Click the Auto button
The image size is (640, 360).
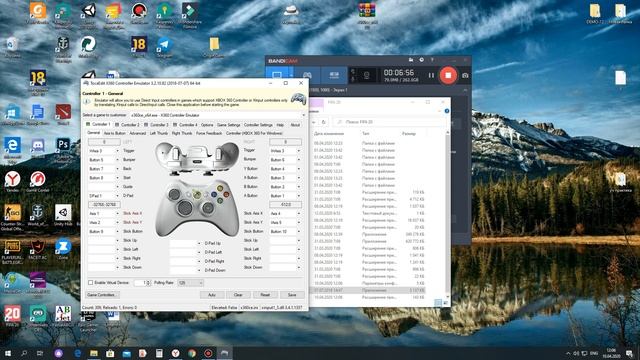212,295
